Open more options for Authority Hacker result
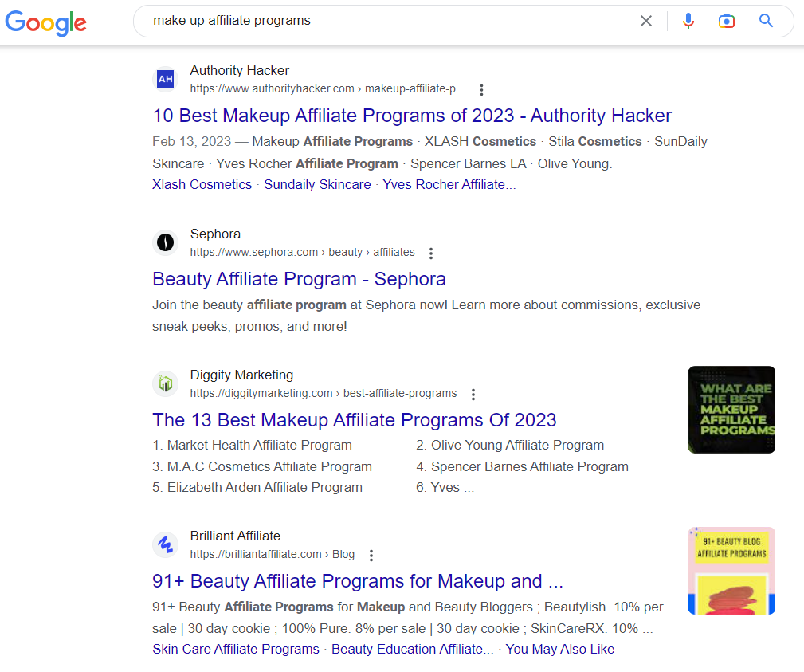The width and height of the screenshot is (804, 672). (481, 90)
